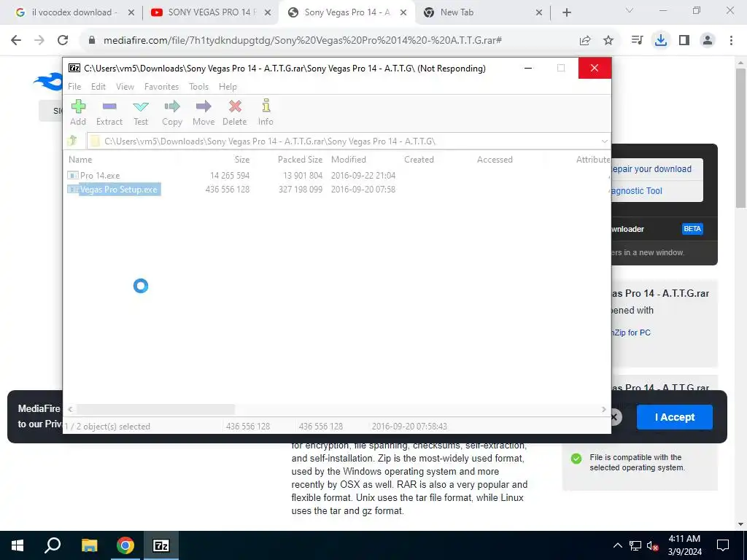Share this page icon
The width and height of the screenshot is (747, 560).
(585, 41)
